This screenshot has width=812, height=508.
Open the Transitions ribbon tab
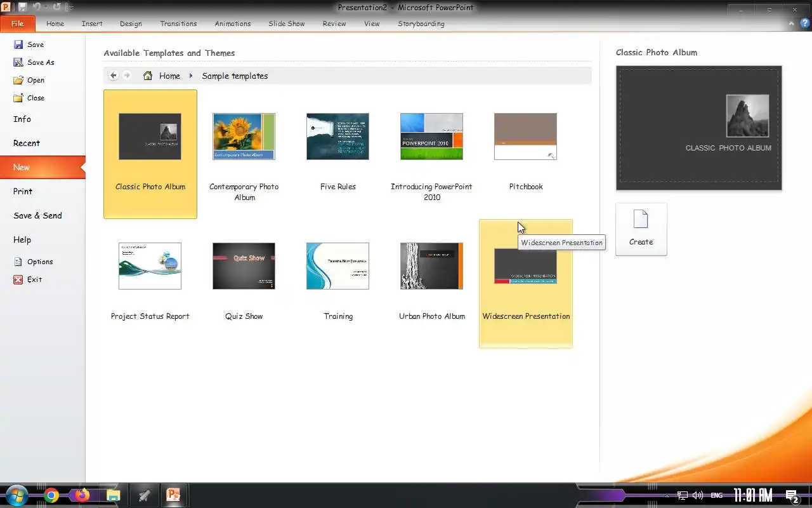pyautogui.click(x=178, y=24)
